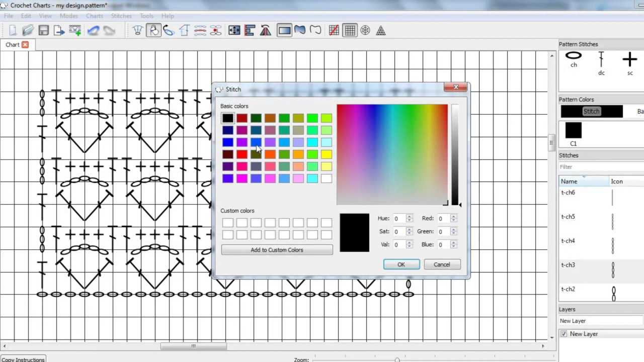644x362 pixels.
Task: Select the dc stitch in Pattern Stitches
Action: point(601,64)
